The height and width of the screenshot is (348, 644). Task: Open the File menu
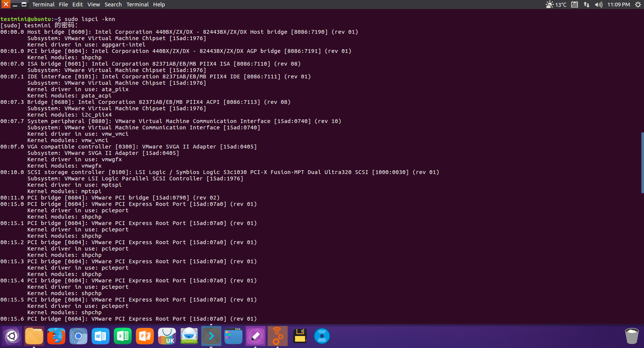63,4
